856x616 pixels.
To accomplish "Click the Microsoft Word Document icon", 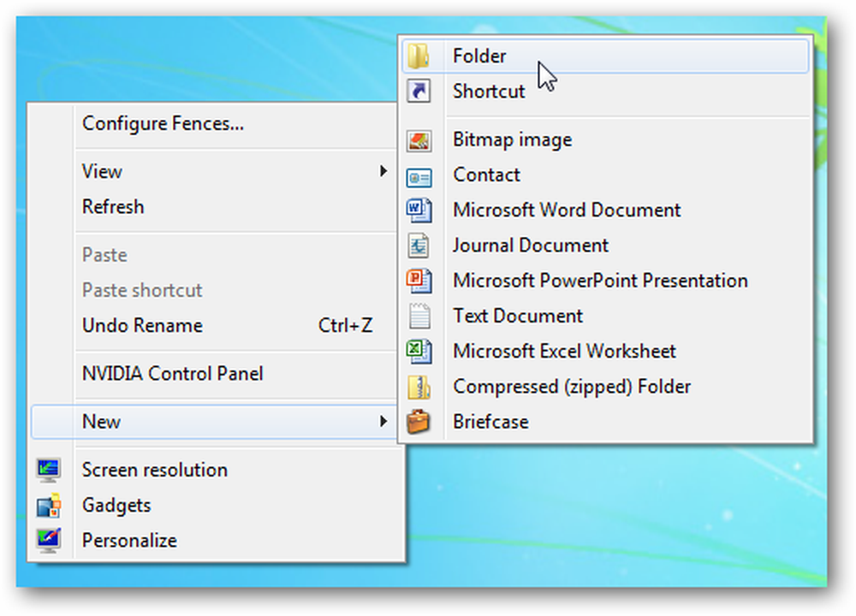I will click(419, 210).
